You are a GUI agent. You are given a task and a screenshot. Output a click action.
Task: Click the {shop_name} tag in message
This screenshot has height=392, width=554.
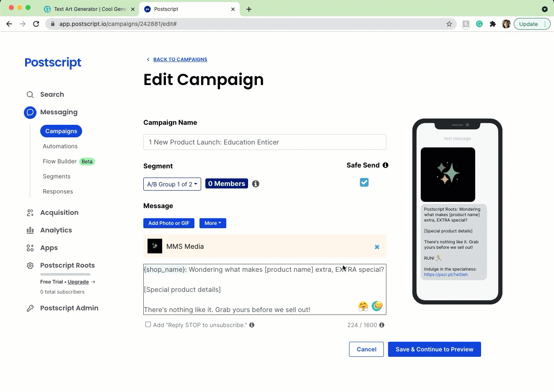[165, 269]
